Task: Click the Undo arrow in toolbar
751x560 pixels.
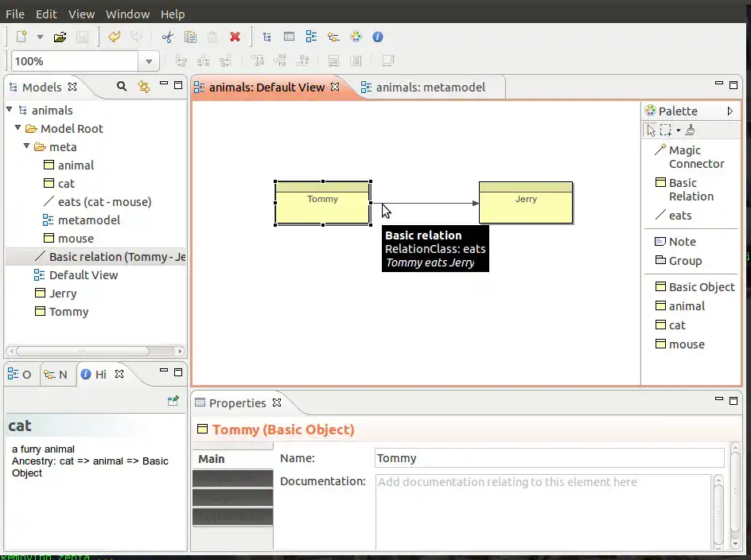Action: click(115, 37)
